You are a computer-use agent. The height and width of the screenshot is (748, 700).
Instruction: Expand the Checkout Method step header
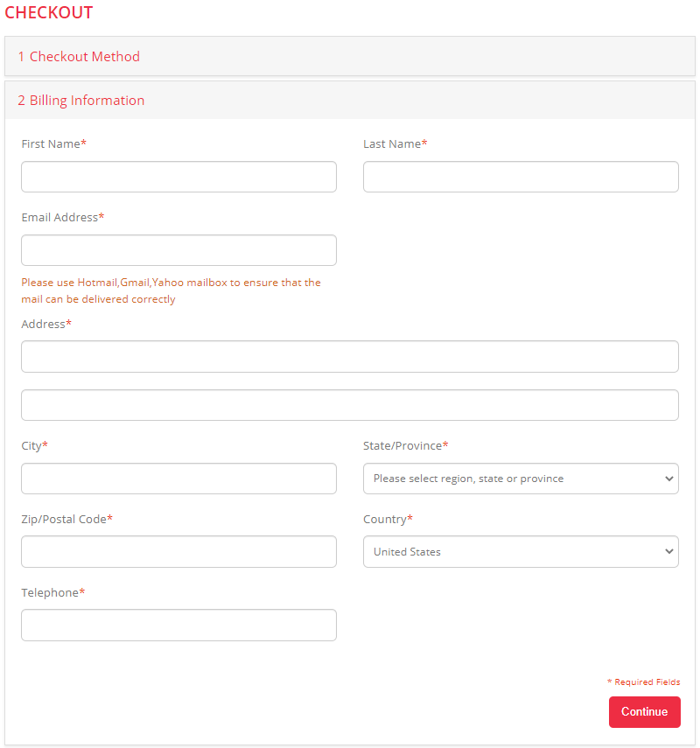pyautogui.click(x=79, y=57)
